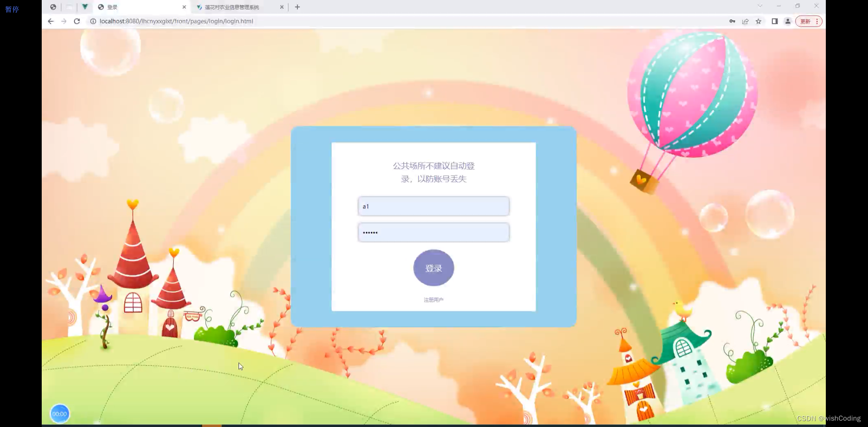Click the username field containing a1
This screenshot has height=427, width=868.
click(434, 206)
